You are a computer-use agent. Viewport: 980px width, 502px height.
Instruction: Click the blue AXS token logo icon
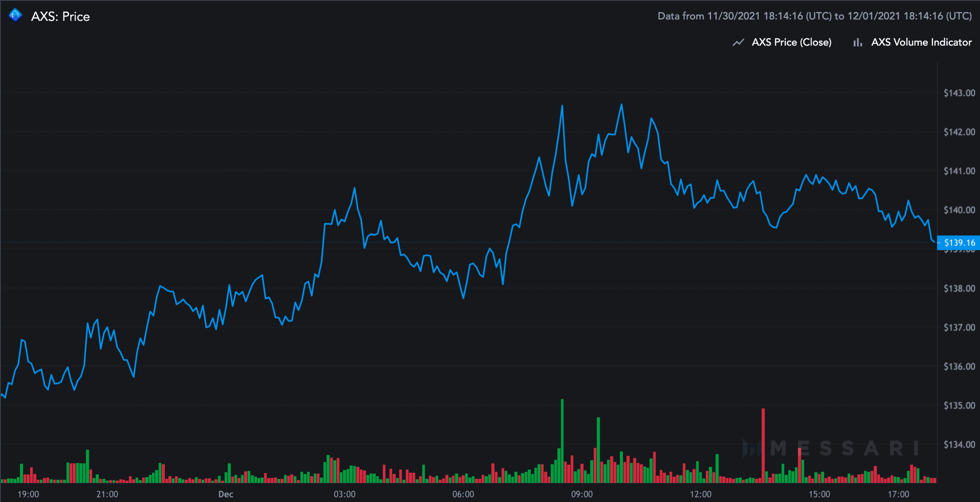[16, 15]
